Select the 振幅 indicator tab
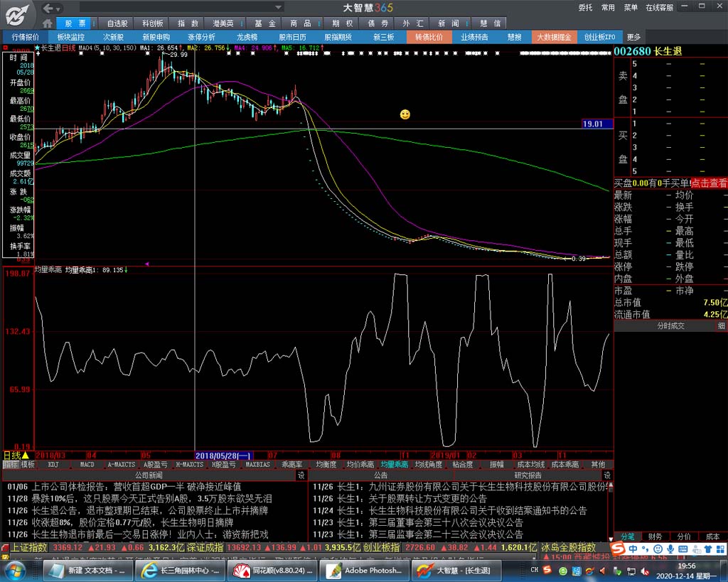The height and width of the screenshot is (582, 728). click(497, 464)
